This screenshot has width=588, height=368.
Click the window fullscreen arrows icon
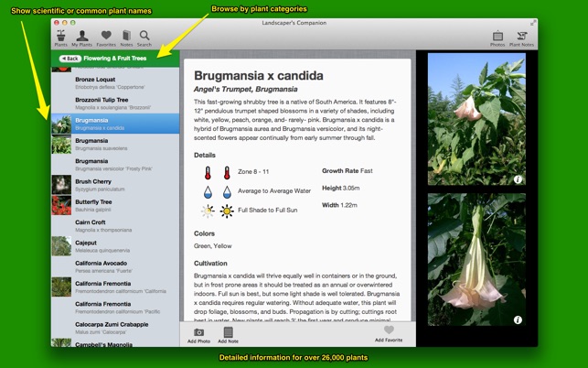point(532,23)
